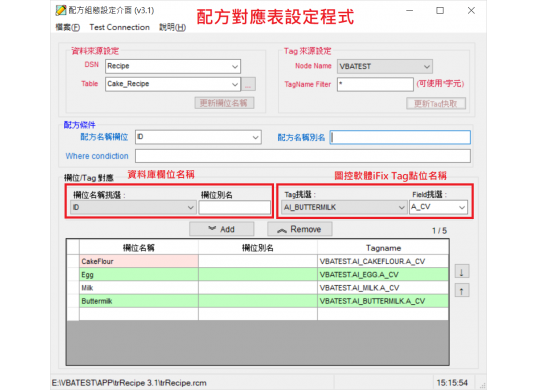Open the Tag挑選 dropdown showing AI_BUTTERMILK

[x=401, y=207]
